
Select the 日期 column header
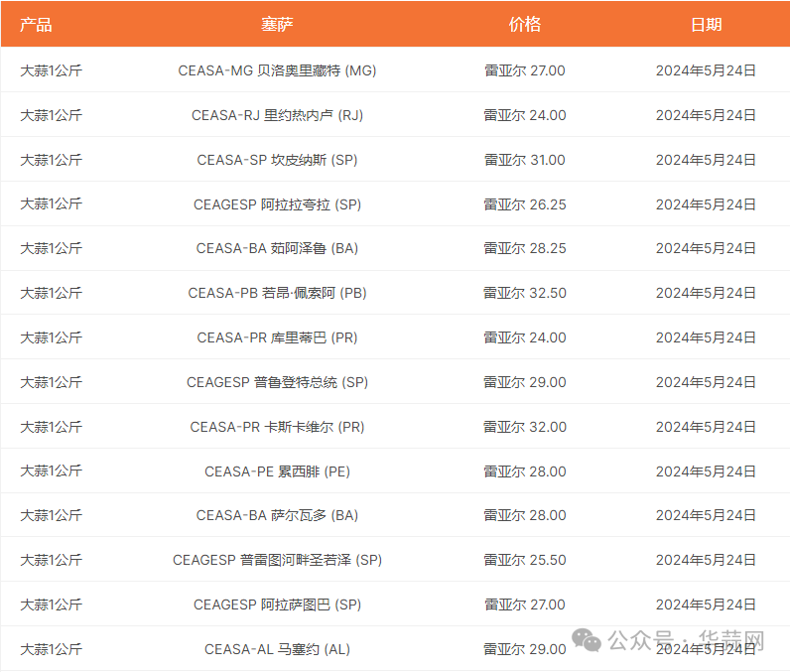[x=706, y=25]
